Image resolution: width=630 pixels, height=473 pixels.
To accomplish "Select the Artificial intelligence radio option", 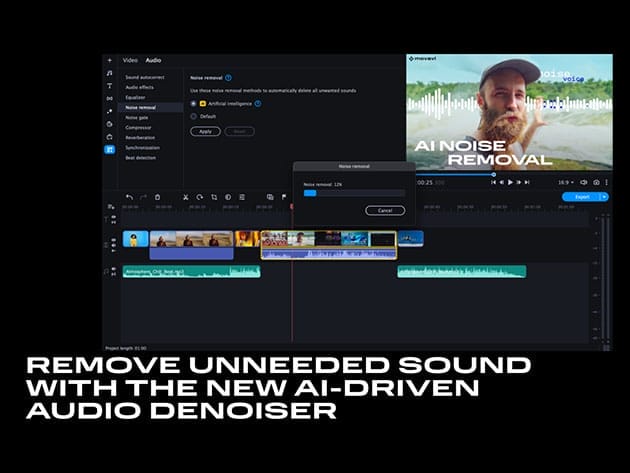I will [193, 103].
